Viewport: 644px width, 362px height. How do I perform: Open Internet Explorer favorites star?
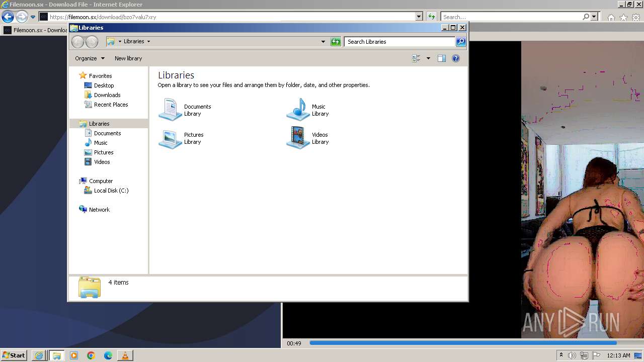(623, 17)
